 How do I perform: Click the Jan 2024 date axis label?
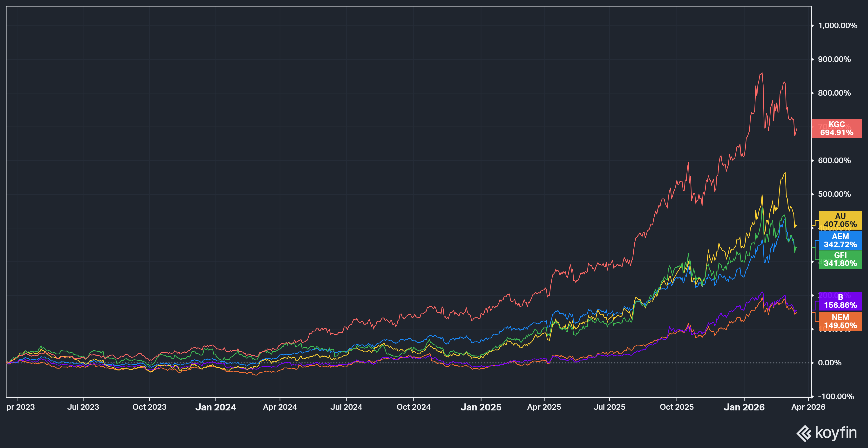pos(216,407)
